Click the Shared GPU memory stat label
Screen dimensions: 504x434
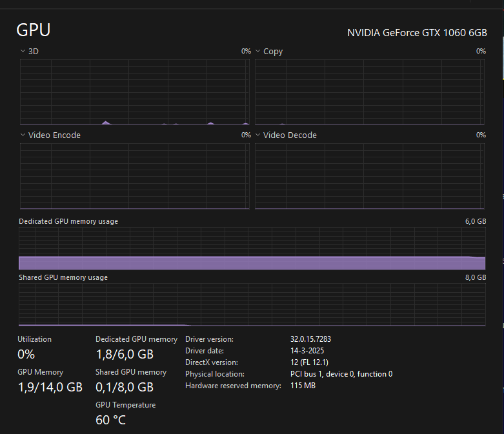131,372
